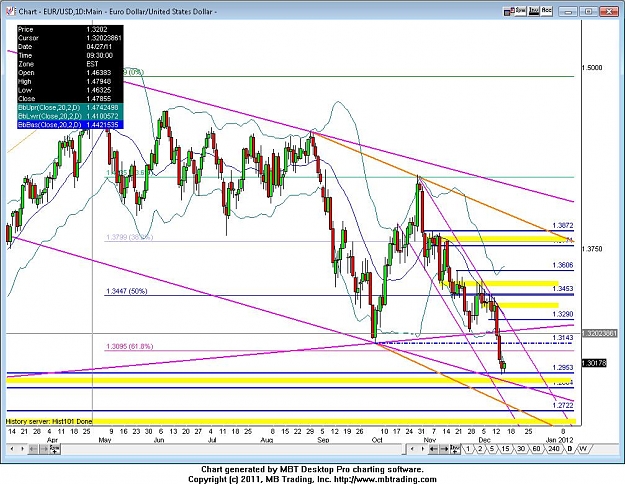
Task: Click the 1.3872 price level label
Action: [562, 226]
